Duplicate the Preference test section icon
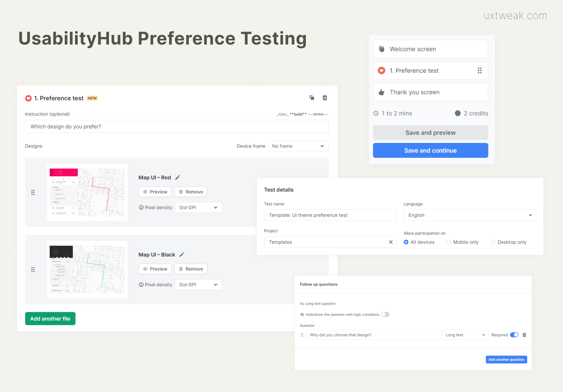Image resolution: width=563 pixels, height=392 pixels. (x=312, y=98)
